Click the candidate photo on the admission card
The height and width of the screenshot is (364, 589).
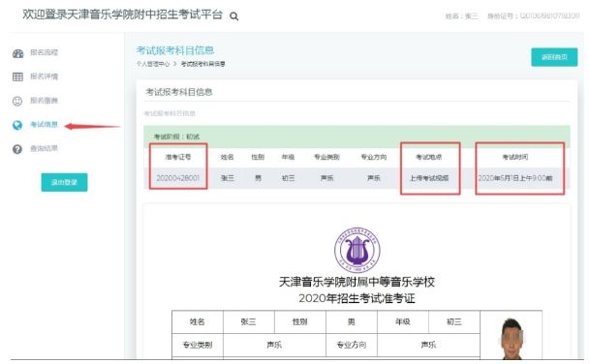click(511, 339)
